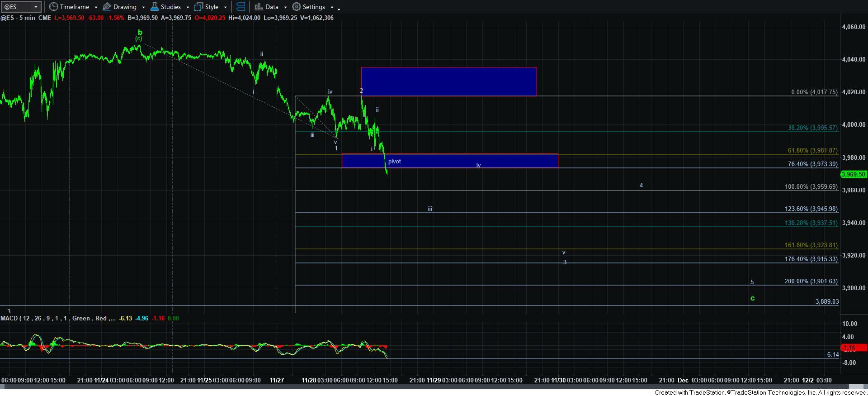Viewport: 868px width, 396px height.
Task: Select the blue pivot support rectangle
Action: click(449, 161)
